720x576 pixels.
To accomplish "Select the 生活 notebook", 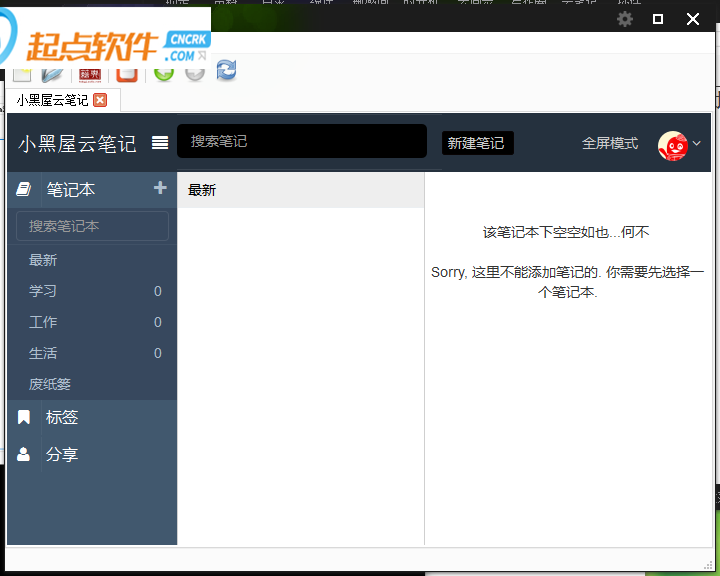I will pos(92,353).
